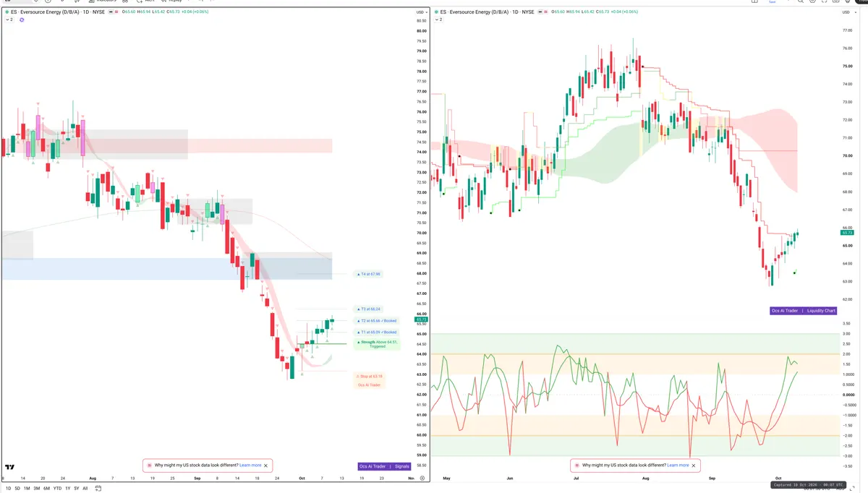Click the notice icon in right chart data banner
Viewport: 868px width, 493px height.
click(576, 466)
